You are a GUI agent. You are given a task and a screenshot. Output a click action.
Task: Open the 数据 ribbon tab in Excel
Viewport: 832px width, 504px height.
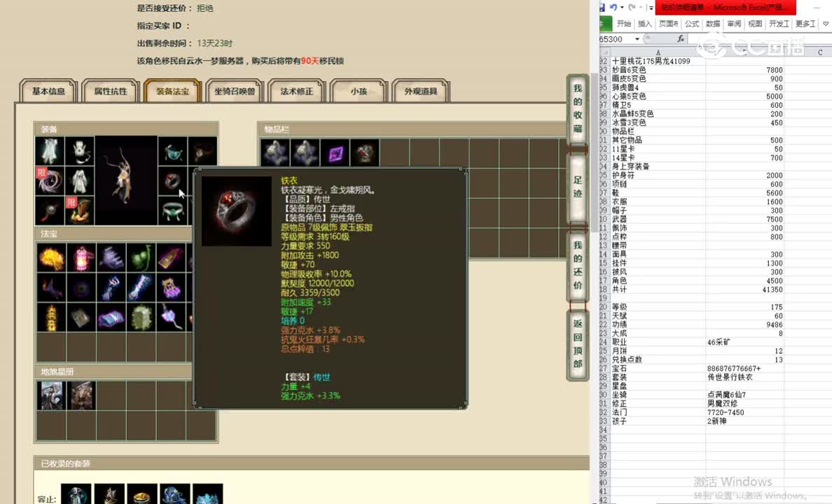point(713,24)
